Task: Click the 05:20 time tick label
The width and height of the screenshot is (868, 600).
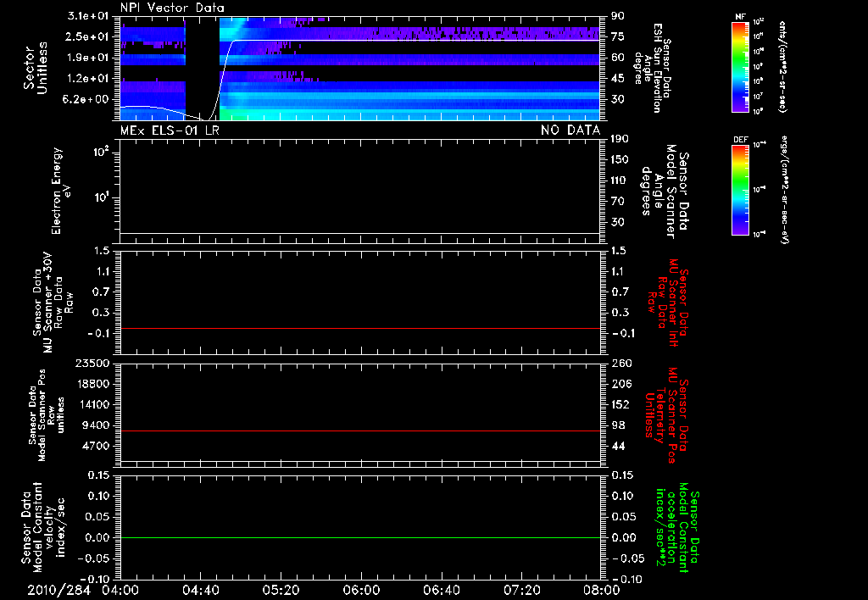Action: (x=281, y=590)
